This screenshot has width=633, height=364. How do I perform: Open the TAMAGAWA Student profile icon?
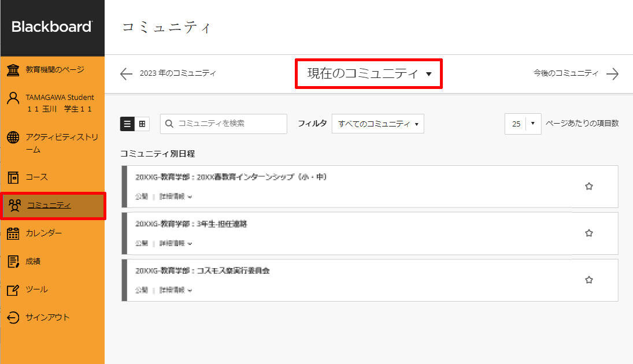point(13,98)
